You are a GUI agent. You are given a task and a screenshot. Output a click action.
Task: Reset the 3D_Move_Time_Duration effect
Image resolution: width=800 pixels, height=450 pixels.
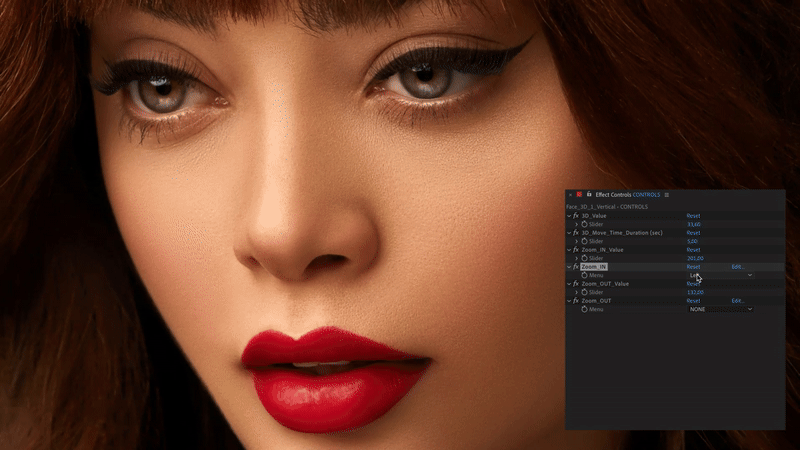point(693,233)
